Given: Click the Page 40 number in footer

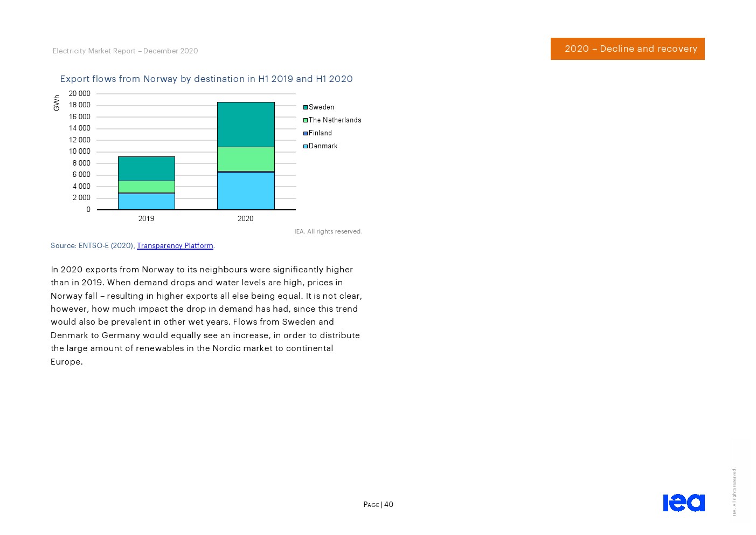Looking at the screenshot, I should click(378, 504).
